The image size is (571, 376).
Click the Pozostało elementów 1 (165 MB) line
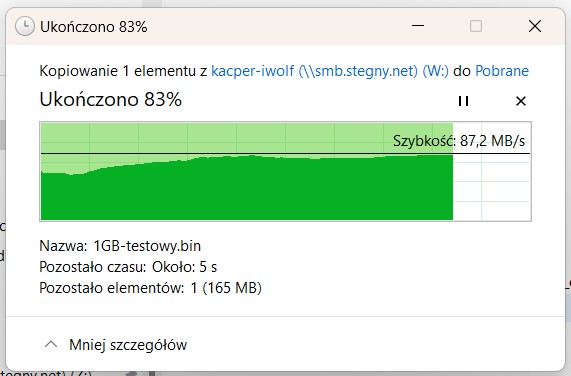click(150, 288)
